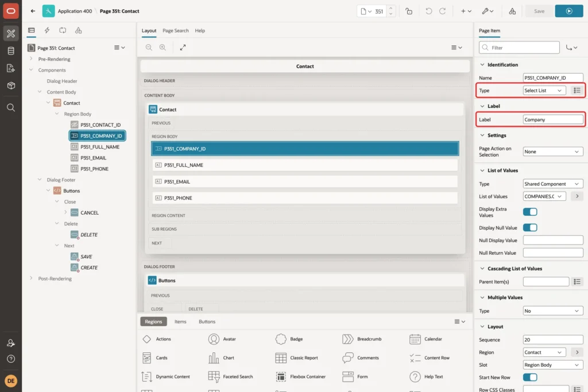Select the Rendering tab icon
Viewport: 588px width, 392px height.
(32, 30)
